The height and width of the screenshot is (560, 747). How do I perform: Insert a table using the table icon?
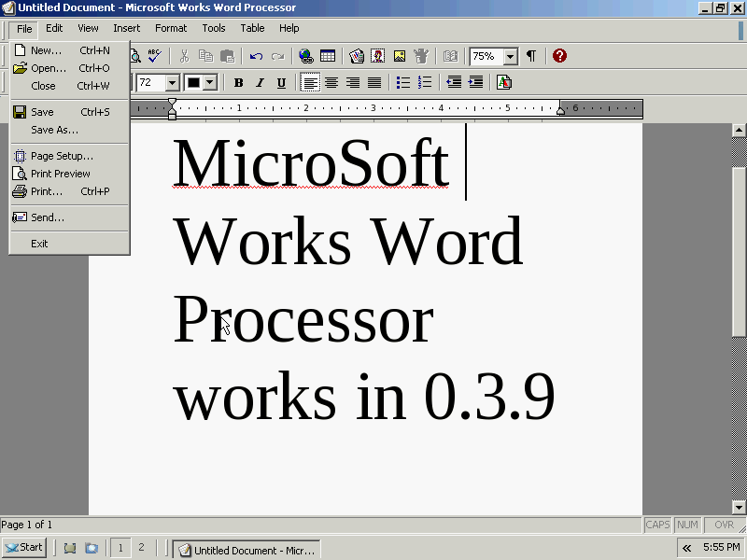pos(328,56)
